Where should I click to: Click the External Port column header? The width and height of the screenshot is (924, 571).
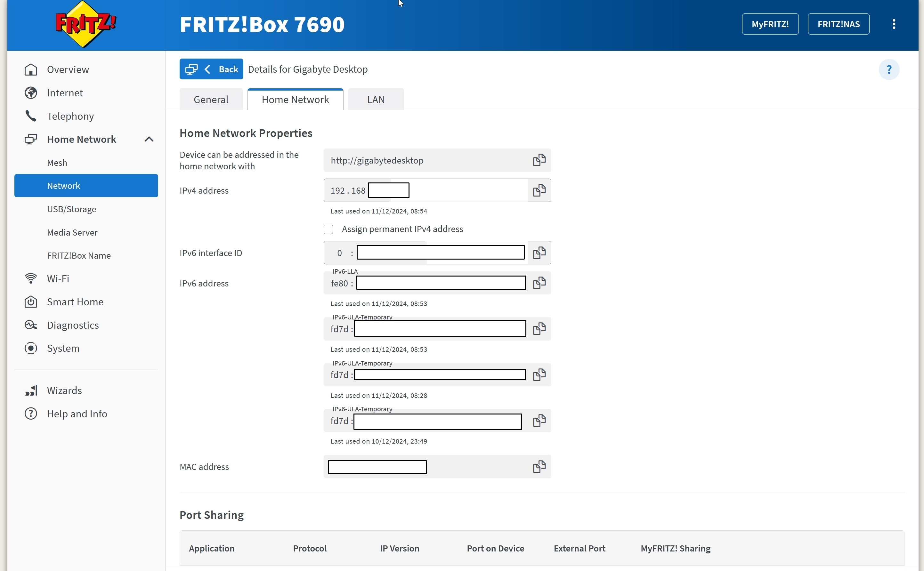[x=580, y=548]
